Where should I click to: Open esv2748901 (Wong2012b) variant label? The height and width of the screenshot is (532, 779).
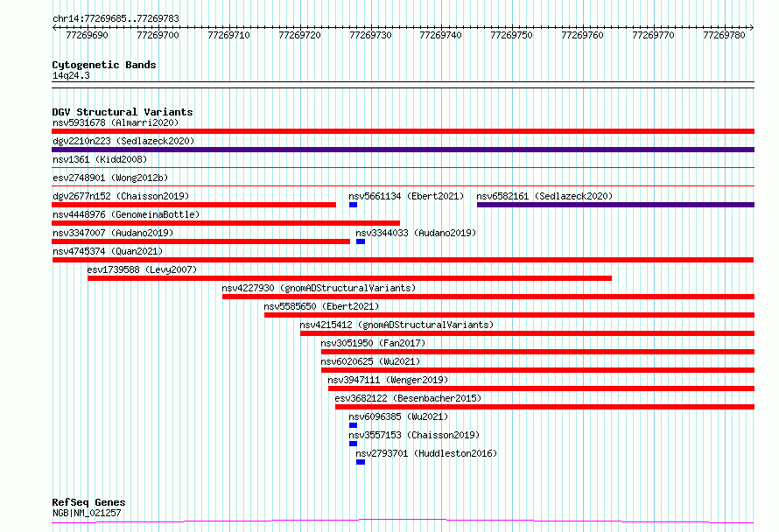tap(110, 178)
